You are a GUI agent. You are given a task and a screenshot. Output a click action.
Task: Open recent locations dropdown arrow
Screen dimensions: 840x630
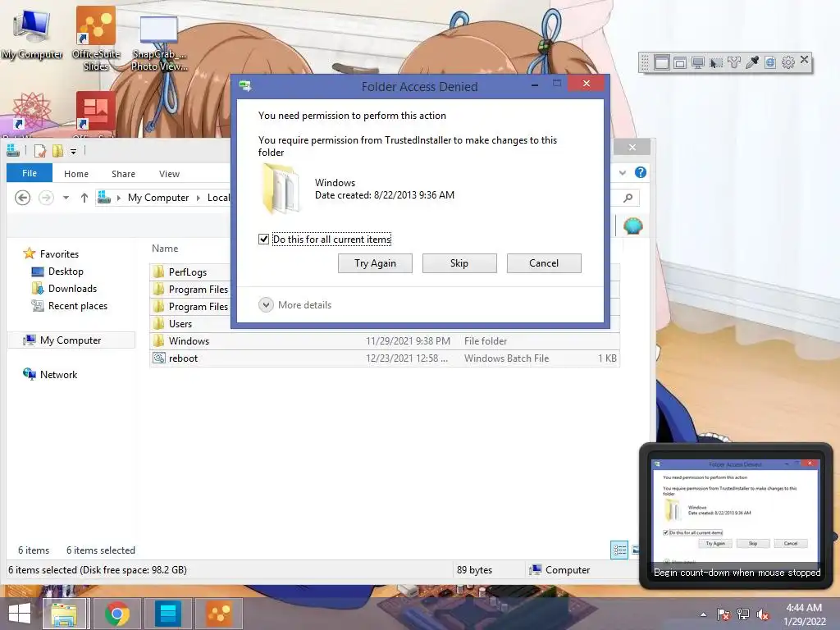pos(66,198)
